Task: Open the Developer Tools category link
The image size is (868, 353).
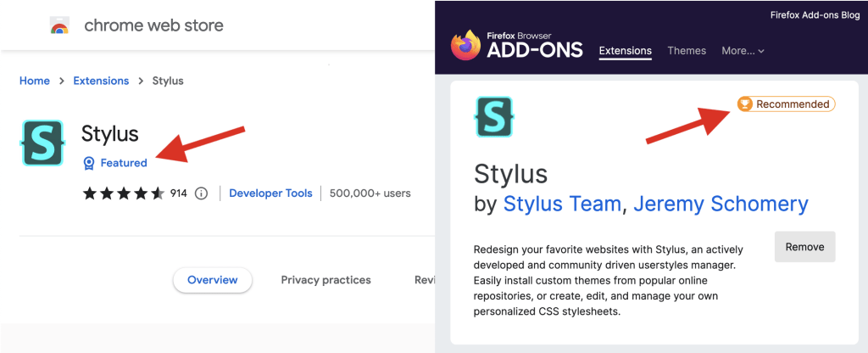Action: pyautogui.click(x=270, y=193)
